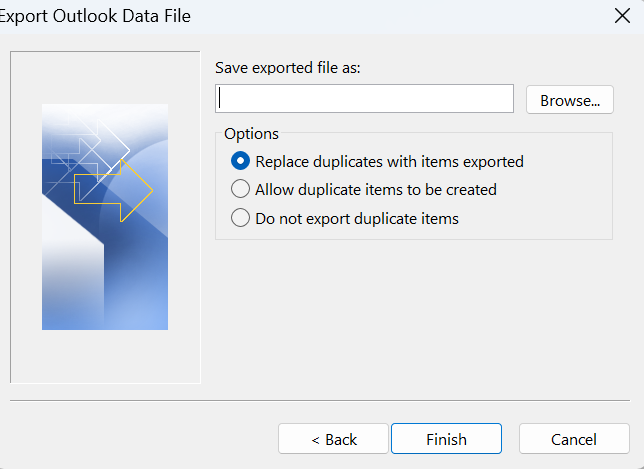Close the Export Outlook Data File dialog
The width and height of the screenshot is (644, 469).
click(620, 16)
